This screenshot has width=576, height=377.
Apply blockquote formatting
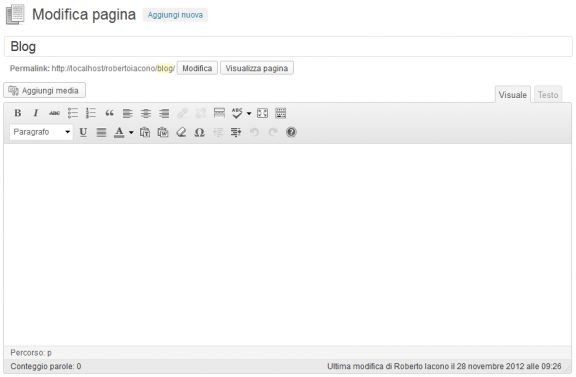pyautogui.click(x=109, y=113)
